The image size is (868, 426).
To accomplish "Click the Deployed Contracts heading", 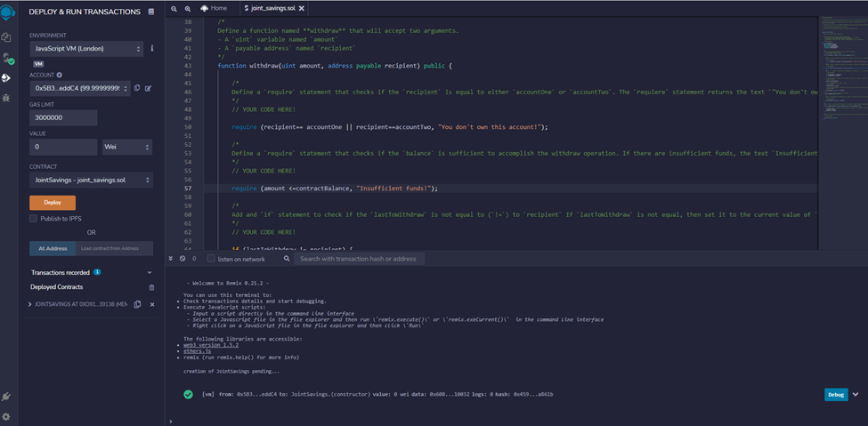I will click(x=56, y=287).
